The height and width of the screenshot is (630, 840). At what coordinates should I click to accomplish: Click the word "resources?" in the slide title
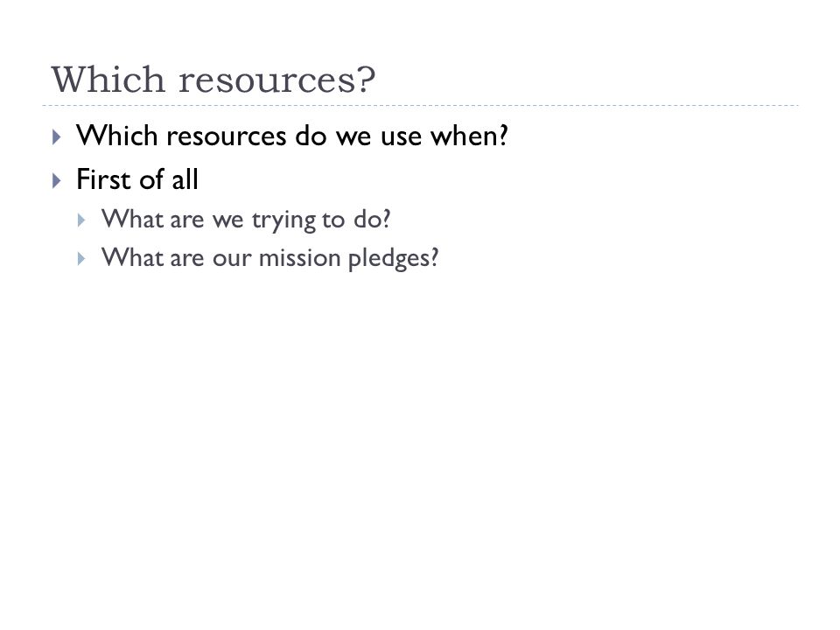click(277, 80)
